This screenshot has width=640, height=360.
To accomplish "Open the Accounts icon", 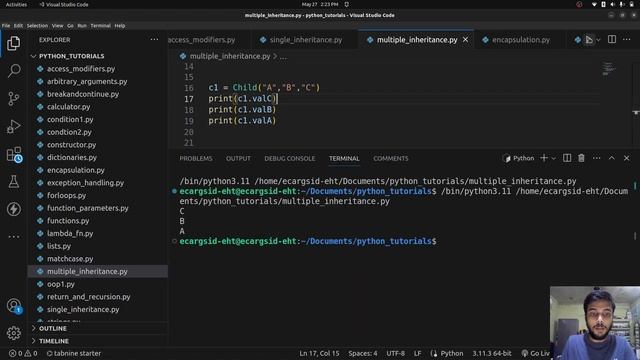I will [x=13, y=305].
